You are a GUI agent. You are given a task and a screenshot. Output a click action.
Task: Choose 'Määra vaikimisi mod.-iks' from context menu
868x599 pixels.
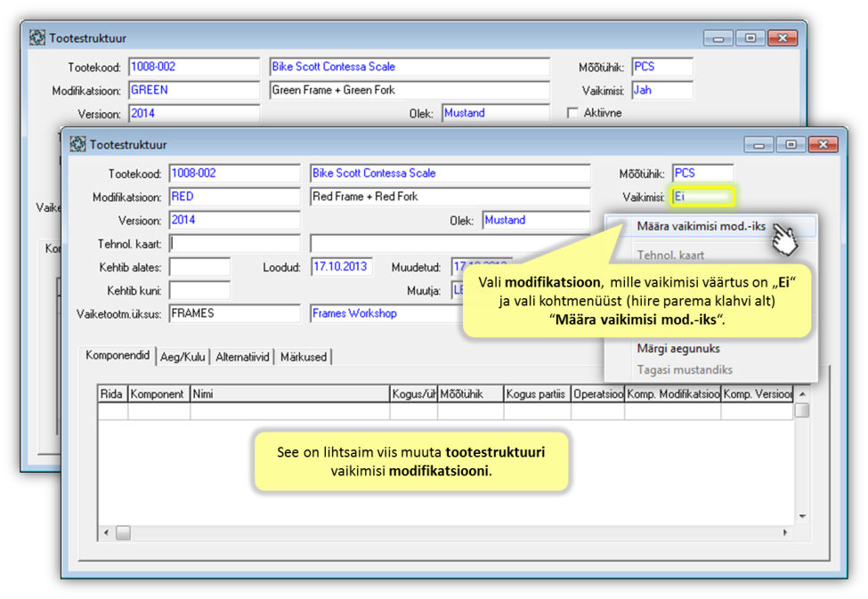click(x=701, y=226)
